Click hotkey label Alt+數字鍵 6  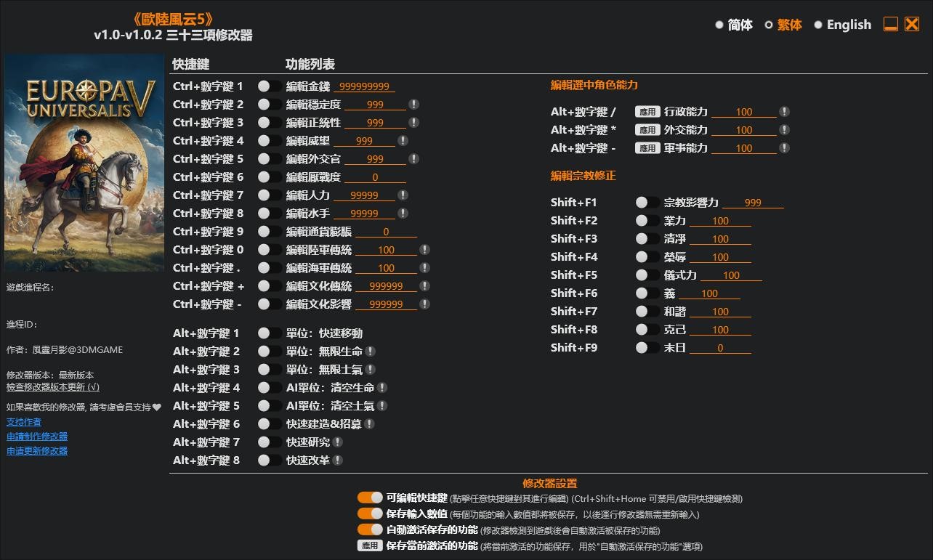click(206, 424)
